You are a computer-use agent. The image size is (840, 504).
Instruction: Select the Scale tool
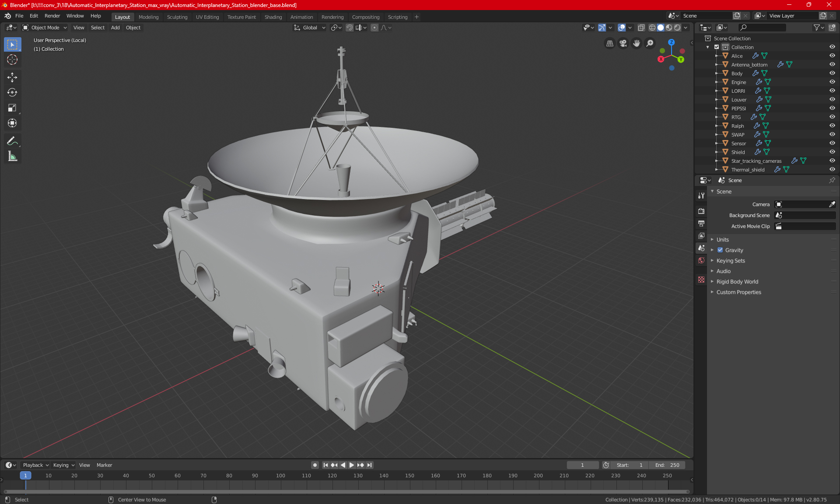coord(12,108)
